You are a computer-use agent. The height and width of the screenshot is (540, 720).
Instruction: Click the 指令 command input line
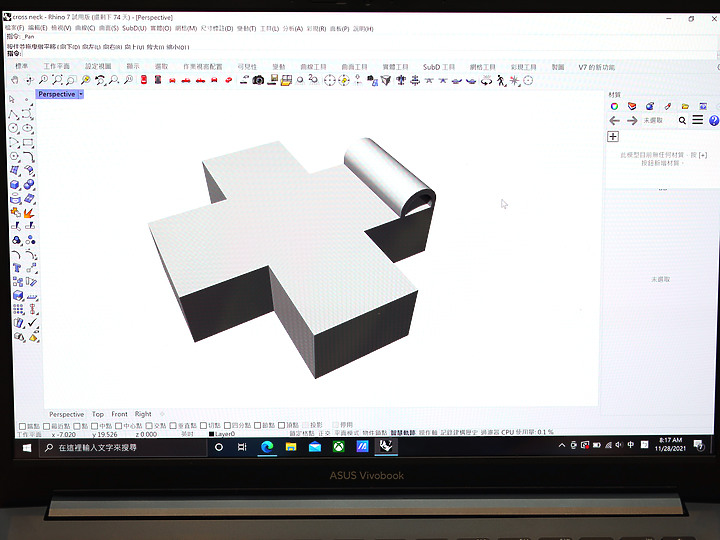click(358, 54)
